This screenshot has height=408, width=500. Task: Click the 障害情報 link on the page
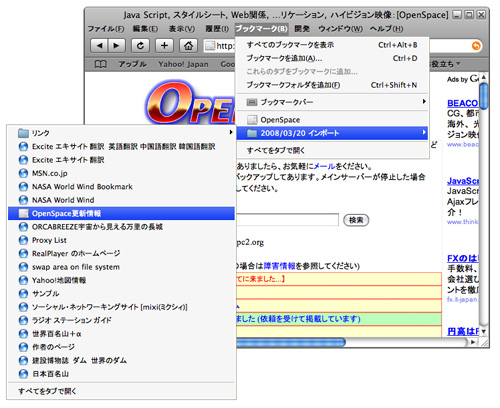[x=279, y=266]
